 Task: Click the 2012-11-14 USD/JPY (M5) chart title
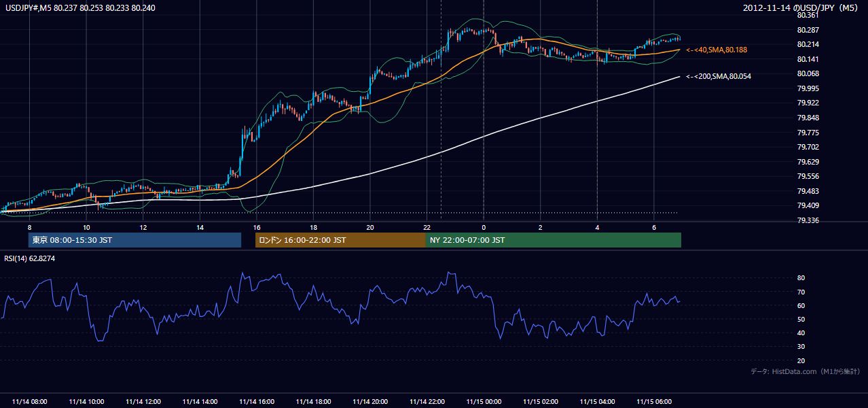(801, 7)
